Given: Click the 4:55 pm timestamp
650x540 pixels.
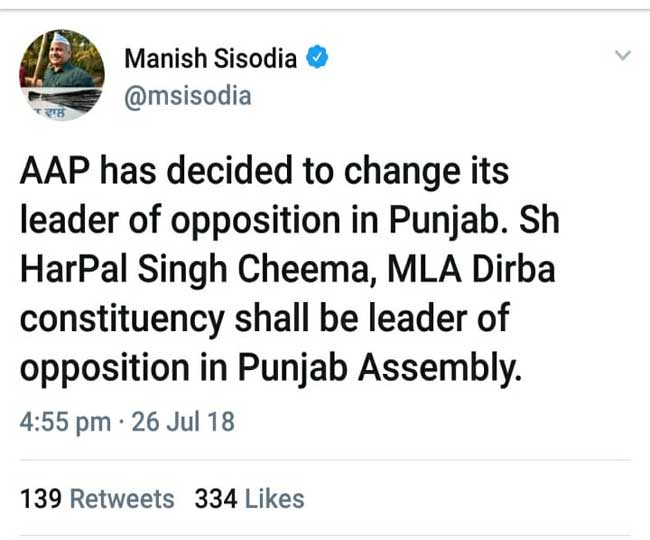Looking at the screenshot, I should click(65, 422).
